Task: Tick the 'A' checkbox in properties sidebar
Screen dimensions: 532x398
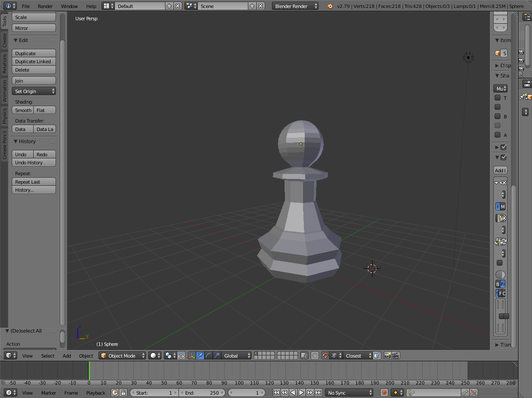Action: click(497, 135)
